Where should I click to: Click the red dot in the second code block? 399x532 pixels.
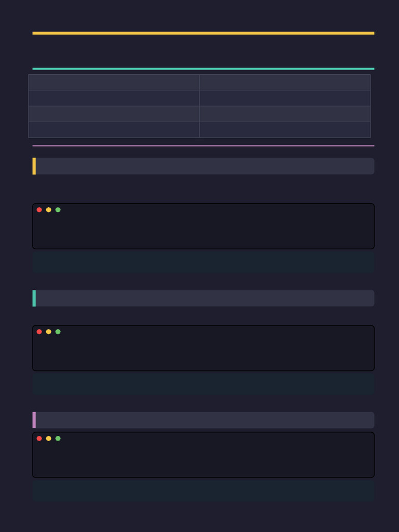39,331
